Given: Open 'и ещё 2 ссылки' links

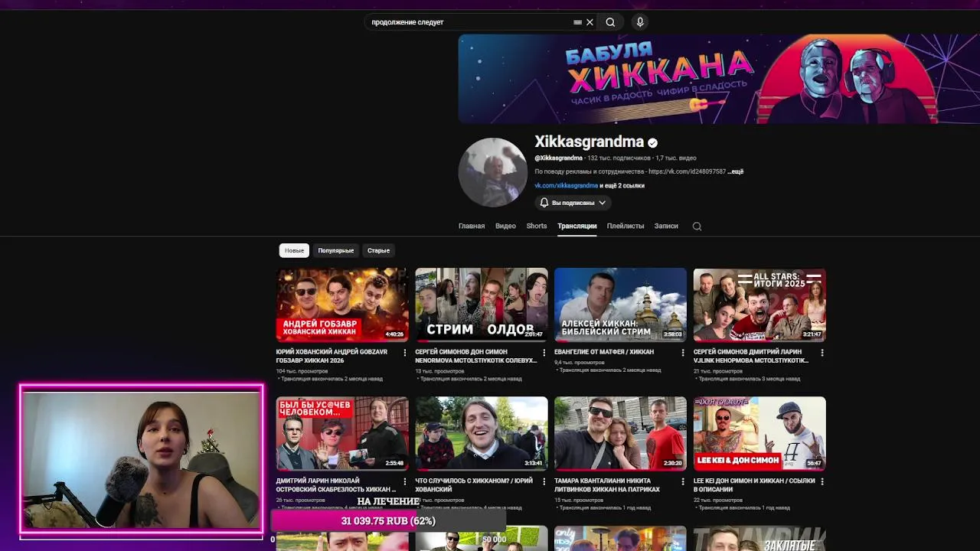Looking at the screenshot, I should coord(622,185).
